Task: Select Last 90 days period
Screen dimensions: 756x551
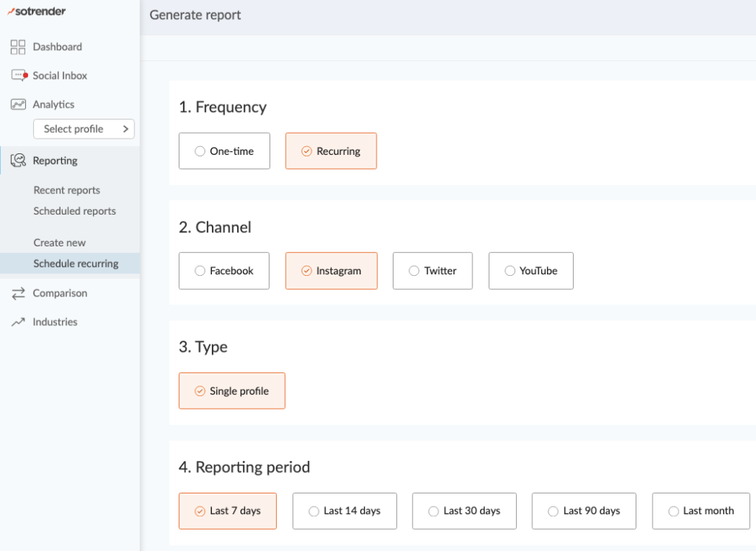Action: [584, 511]
